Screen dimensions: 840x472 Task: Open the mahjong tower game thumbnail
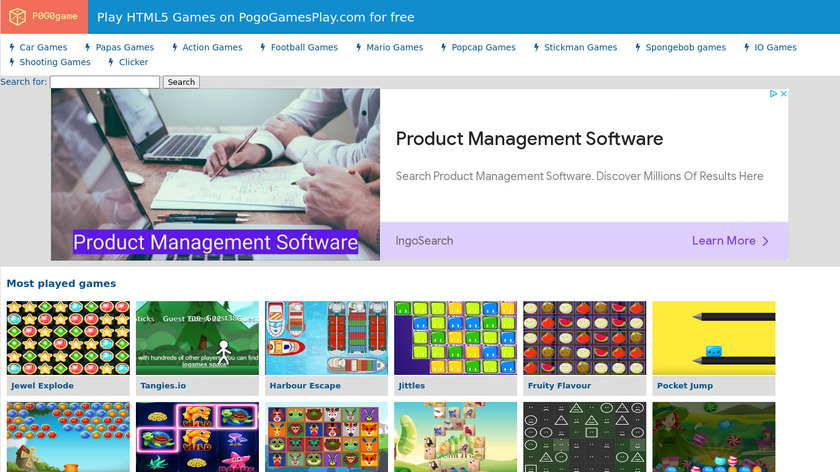coord(455,437)
